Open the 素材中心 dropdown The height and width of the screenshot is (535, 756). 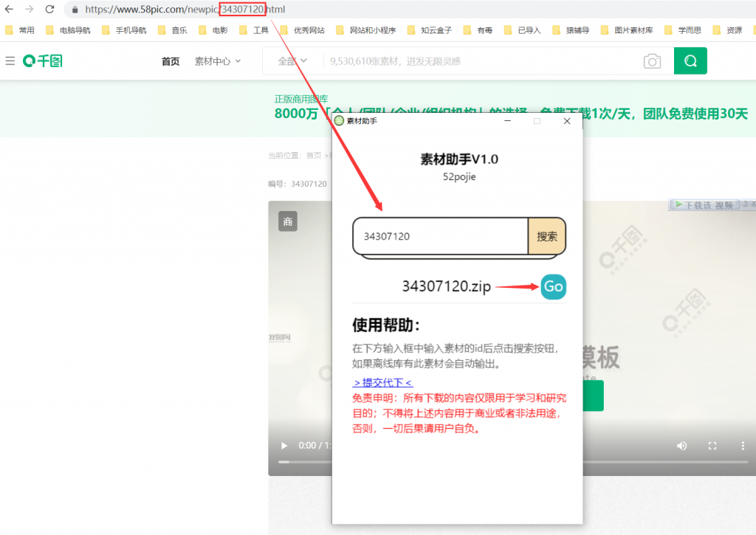tap(212, 61)
